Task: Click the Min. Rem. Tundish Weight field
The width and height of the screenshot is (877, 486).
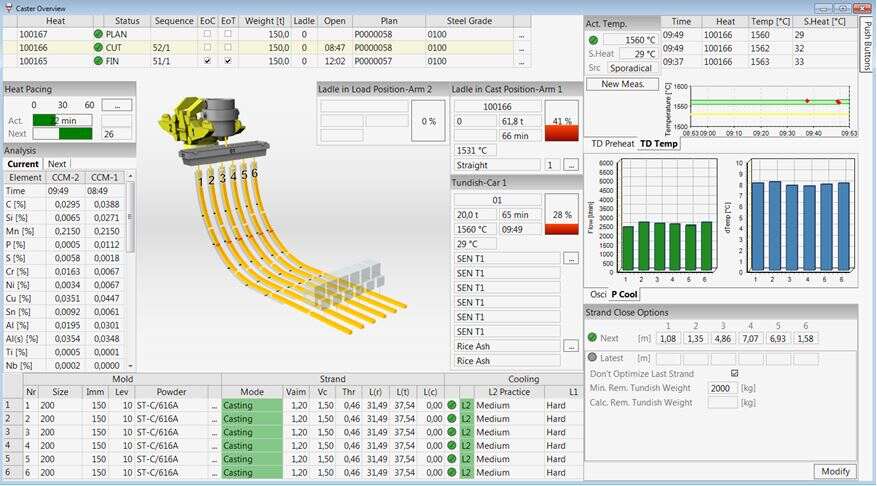Action: click(x=723, y=388)
